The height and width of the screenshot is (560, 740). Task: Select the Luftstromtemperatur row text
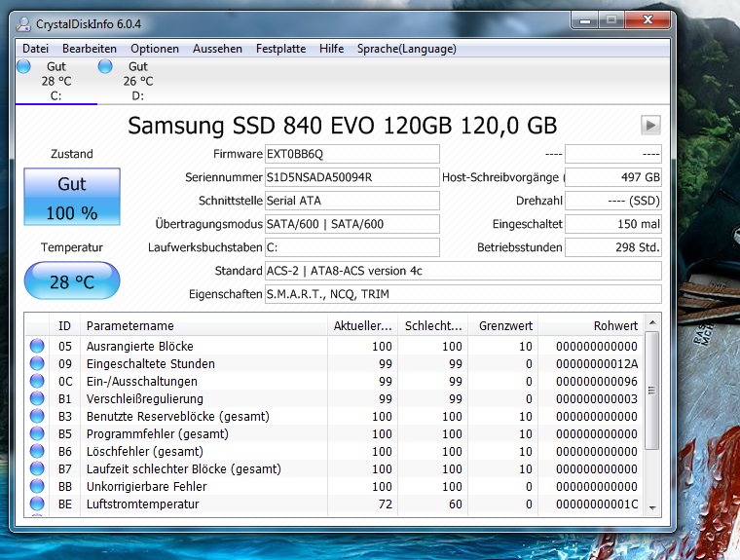click(142, 504)
